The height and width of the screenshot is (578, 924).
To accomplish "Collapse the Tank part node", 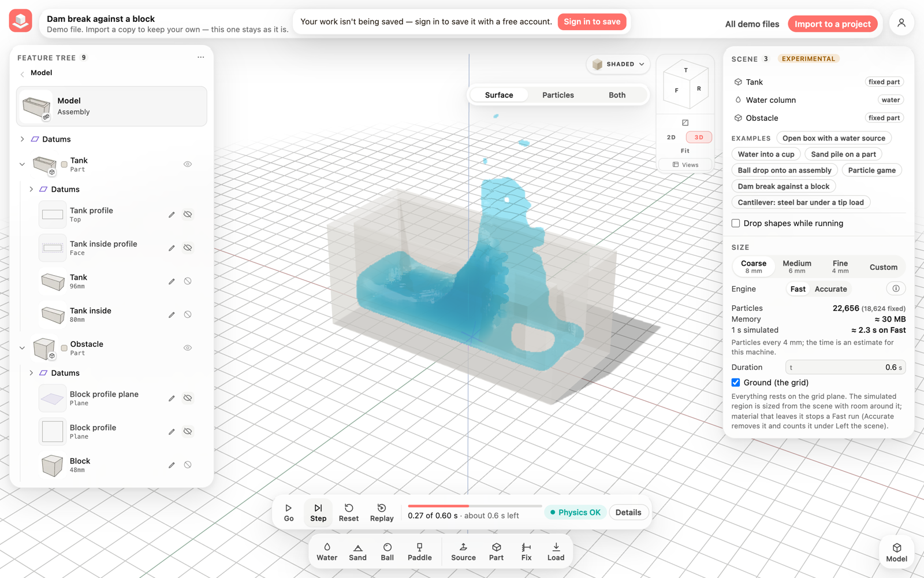I will [23, 164].
